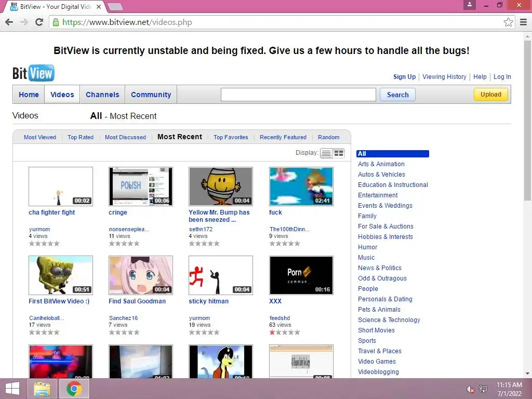Open Chrome user profile icon
The image size is (532, 399).
[470, 5]
